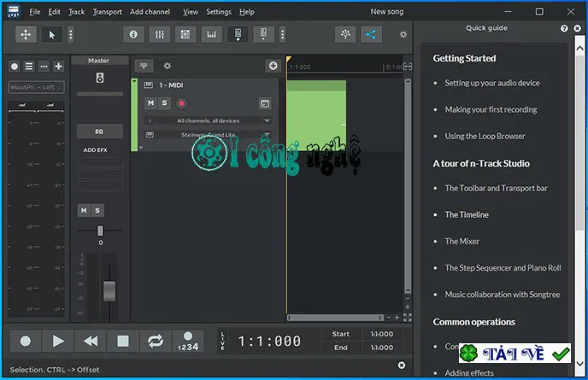Open Master EQ button
The height and width of the screenshot is (380, 588).
pos(100,132)
